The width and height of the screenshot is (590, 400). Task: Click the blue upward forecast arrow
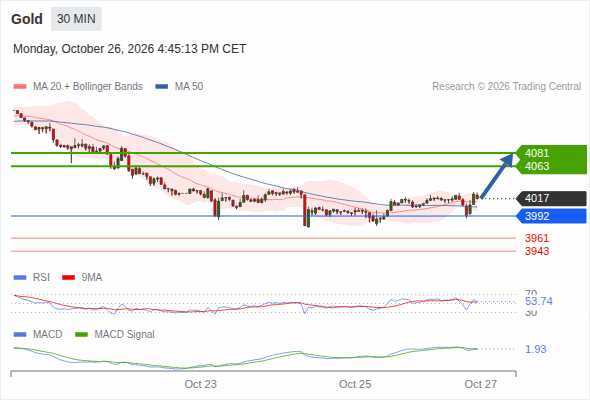[497, 175]
